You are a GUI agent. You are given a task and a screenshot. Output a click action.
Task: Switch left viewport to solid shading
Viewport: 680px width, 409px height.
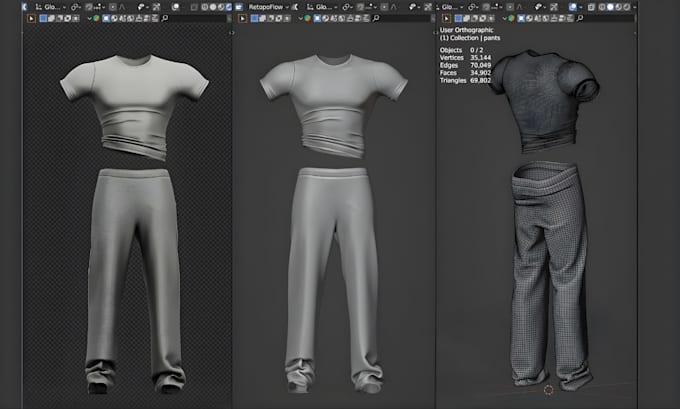click(213, 7)
